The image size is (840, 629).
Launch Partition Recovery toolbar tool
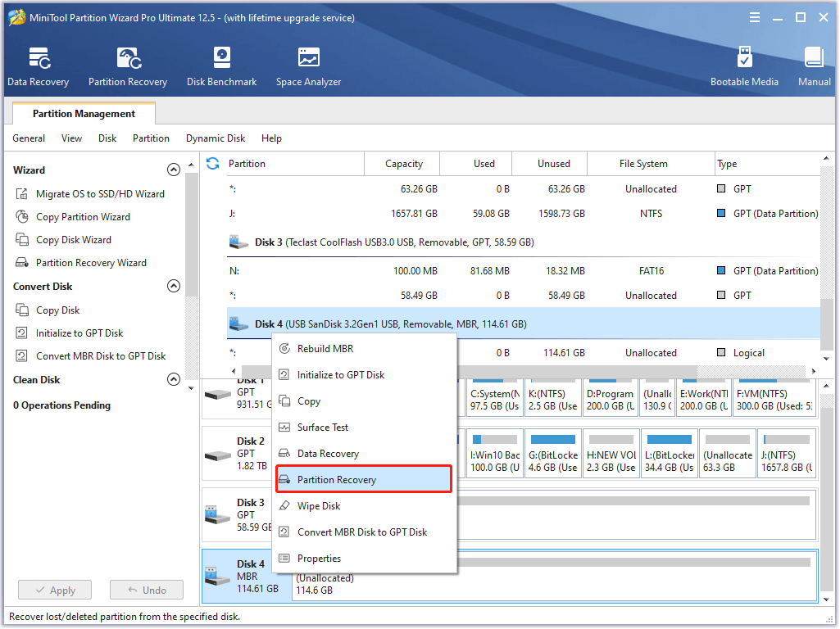(128, 66)
